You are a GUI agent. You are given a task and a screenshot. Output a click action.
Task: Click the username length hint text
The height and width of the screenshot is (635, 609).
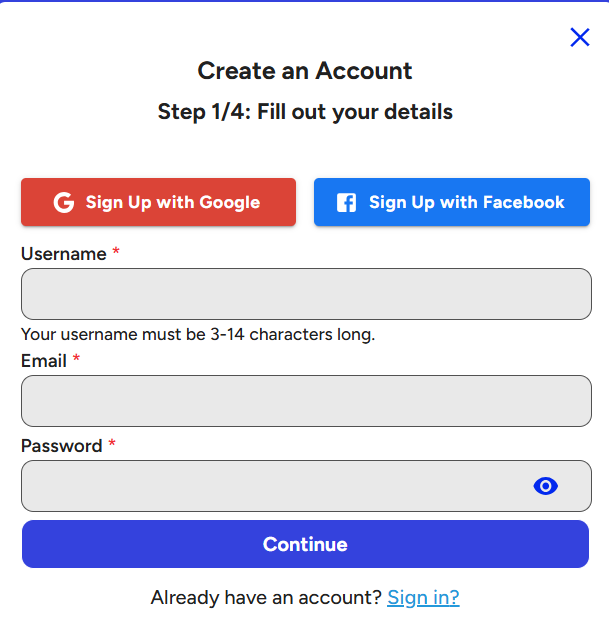point(198,335)
